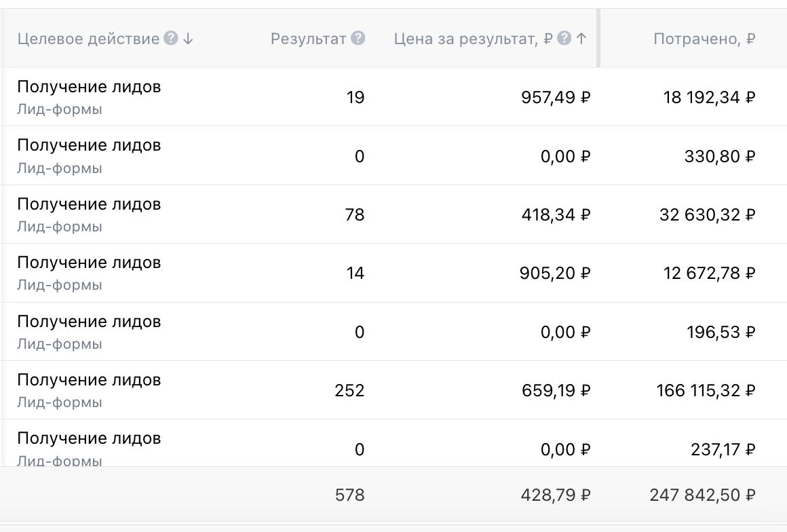The width and height of the screenshot is (787, 532).
Task: Click the total spent 247 842,50 ₽
Action: pyautogui.click(x=702, y=495)
